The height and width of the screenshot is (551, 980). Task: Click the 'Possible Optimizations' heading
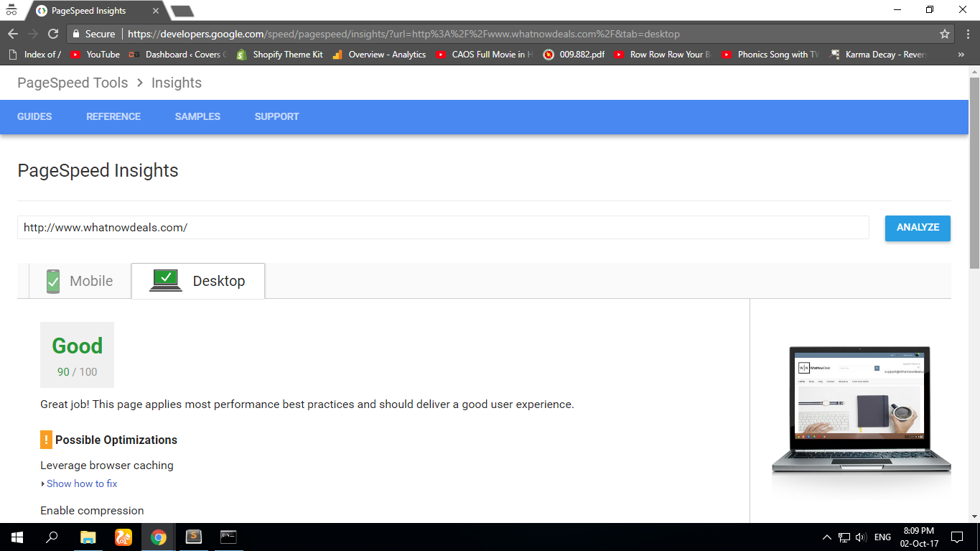[116, 440]
